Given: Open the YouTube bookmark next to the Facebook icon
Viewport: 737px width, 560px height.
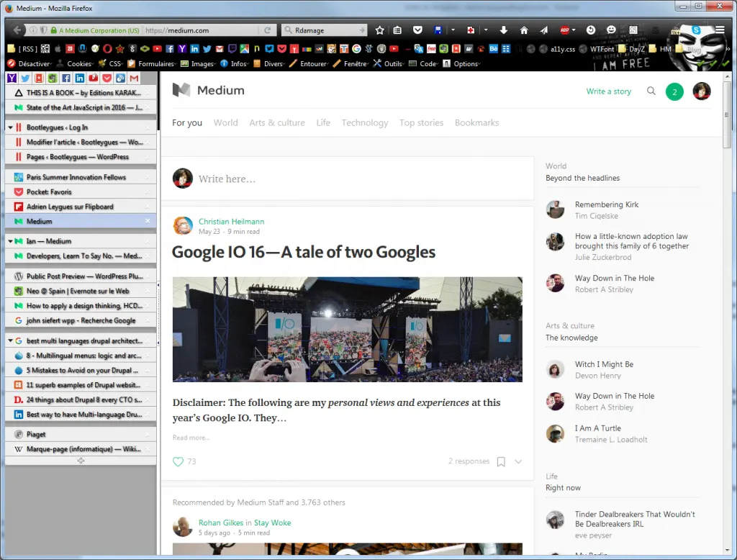Looking at the screenshot, I should point(158,48).
